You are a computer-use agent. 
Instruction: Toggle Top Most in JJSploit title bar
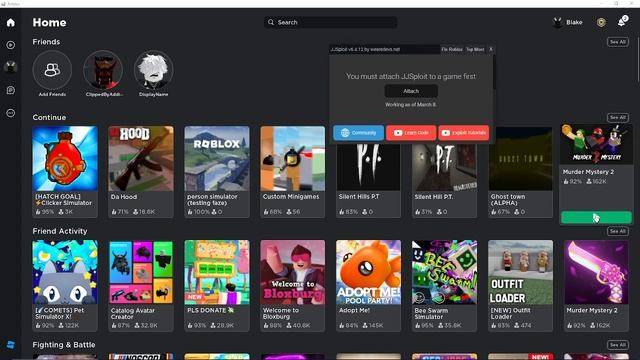[475, 49]
